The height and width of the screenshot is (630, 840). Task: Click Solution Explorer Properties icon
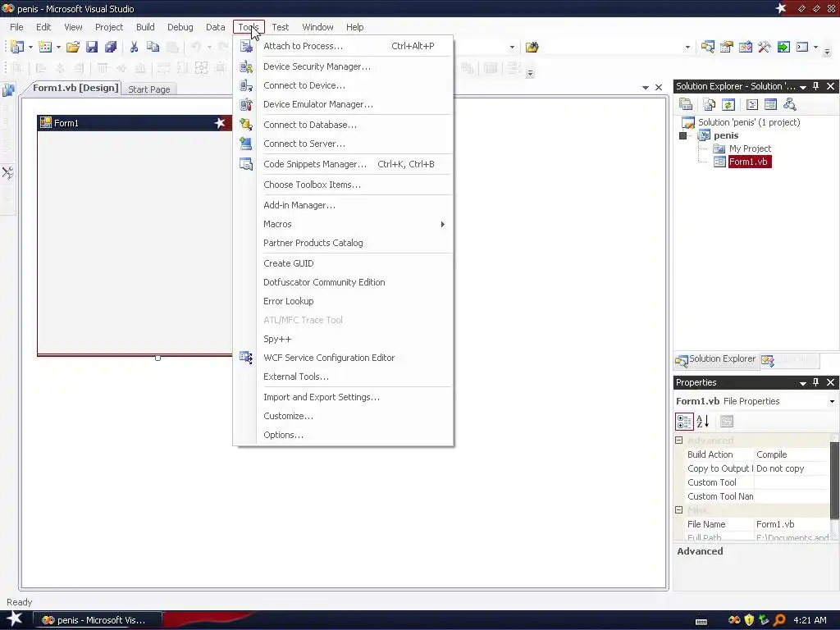click(x=686, y=104)
